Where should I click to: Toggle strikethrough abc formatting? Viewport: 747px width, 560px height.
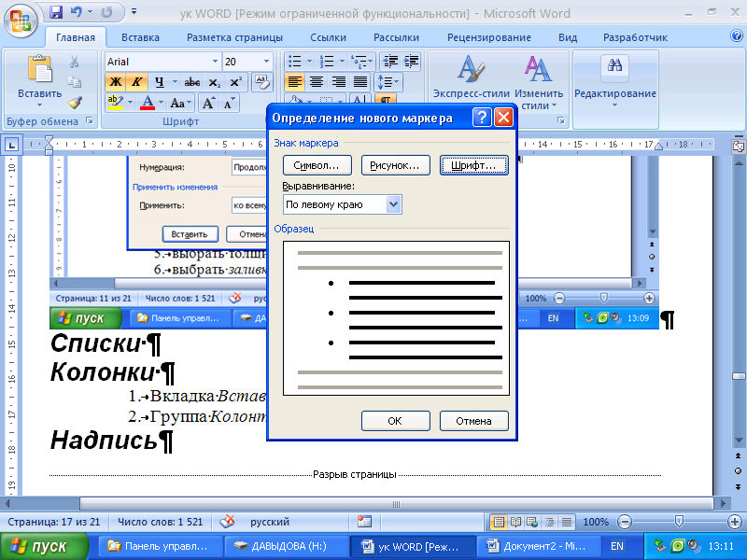(x=192, y=82)
